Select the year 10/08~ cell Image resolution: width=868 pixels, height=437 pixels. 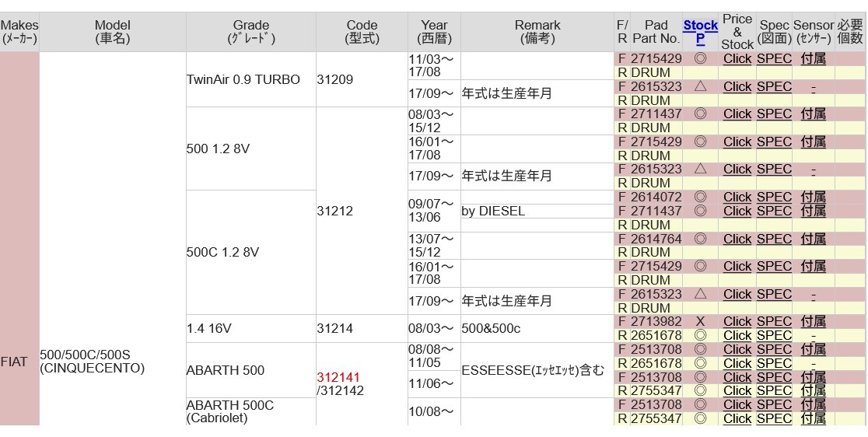coord(434,411)
